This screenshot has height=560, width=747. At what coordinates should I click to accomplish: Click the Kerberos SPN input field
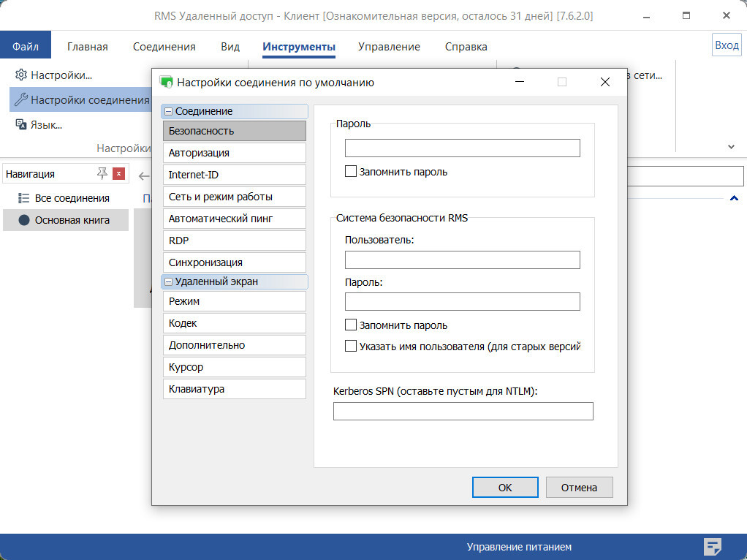click(x=463, y=411)
